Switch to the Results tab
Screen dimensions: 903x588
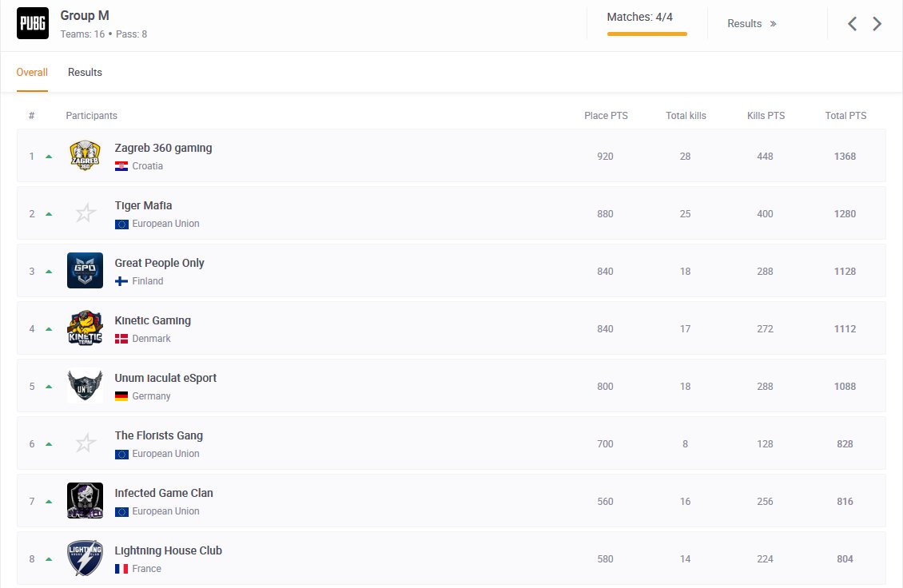85,72
